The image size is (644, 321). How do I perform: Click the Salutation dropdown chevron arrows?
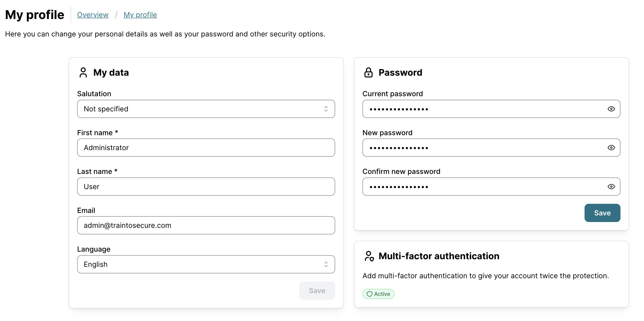326,109
